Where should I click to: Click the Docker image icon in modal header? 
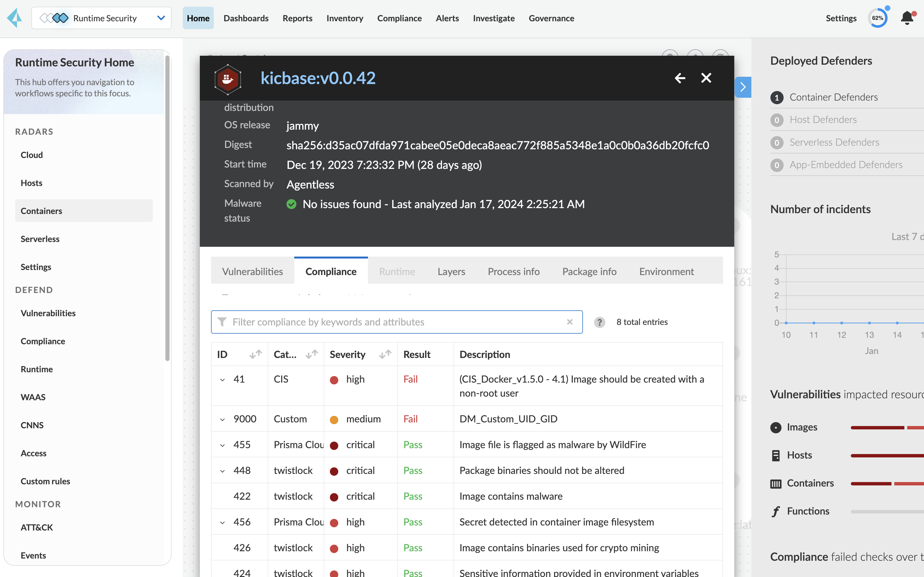[228, 79]
